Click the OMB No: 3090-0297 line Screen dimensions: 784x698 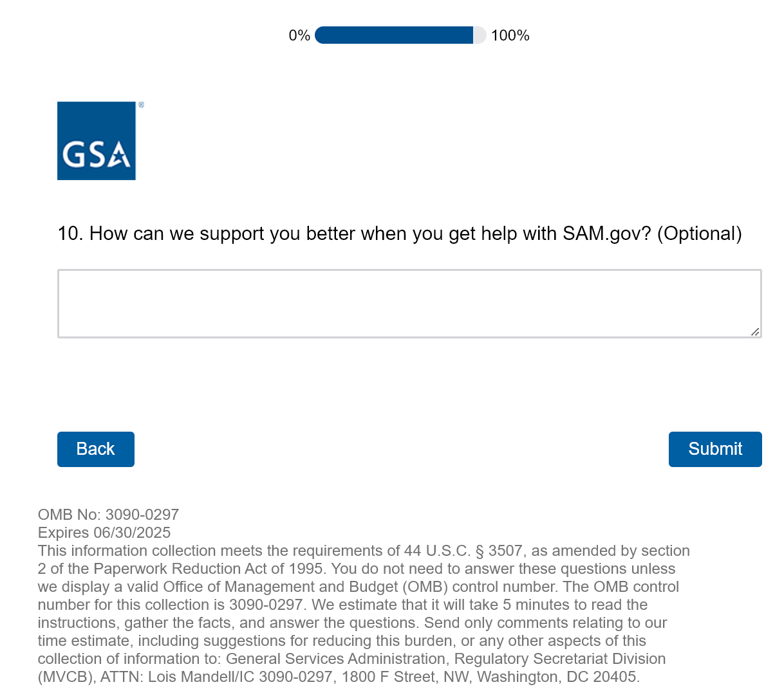(108, 515)
